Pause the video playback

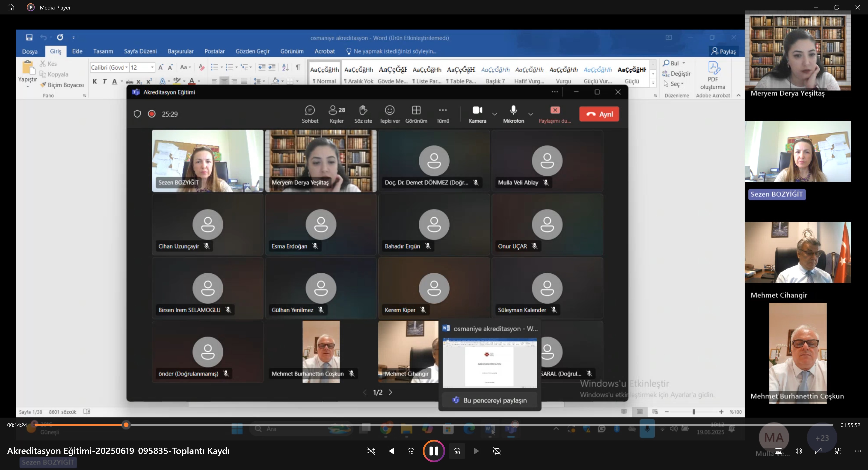(x=434, y=451)
